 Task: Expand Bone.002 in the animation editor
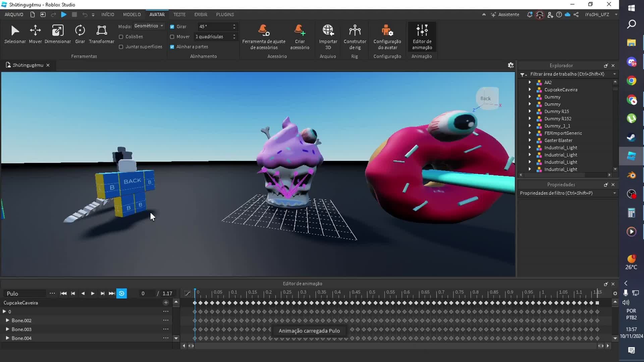(7, 320)
